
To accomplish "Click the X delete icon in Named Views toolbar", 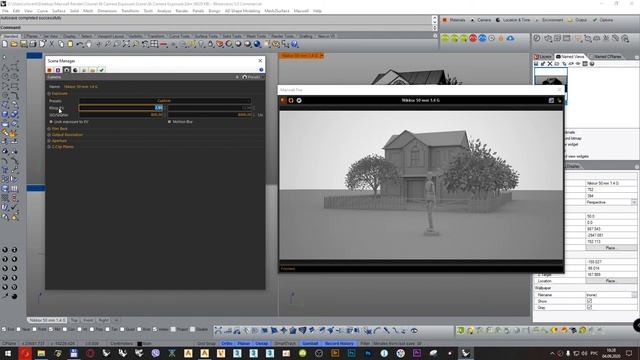I will click(550, 64).
